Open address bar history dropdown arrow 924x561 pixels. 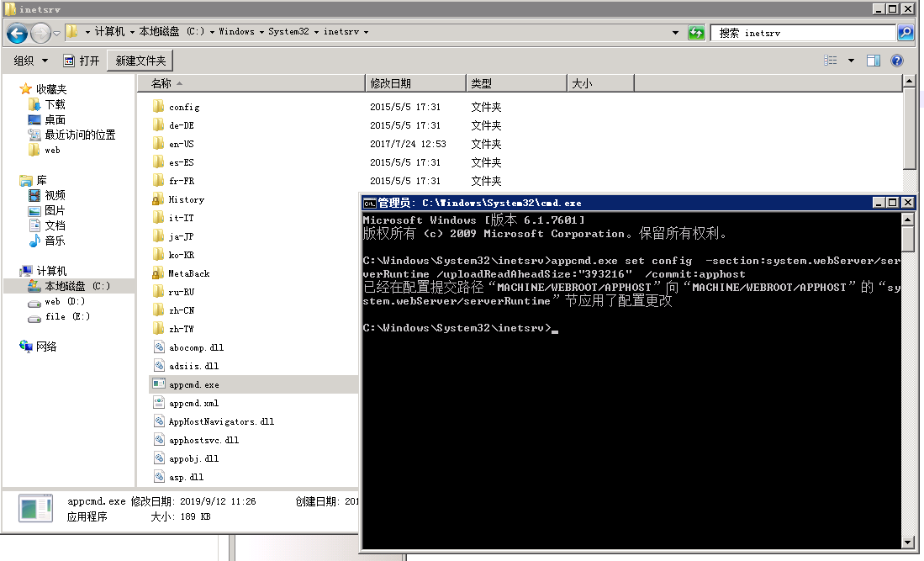pos(675,33)
